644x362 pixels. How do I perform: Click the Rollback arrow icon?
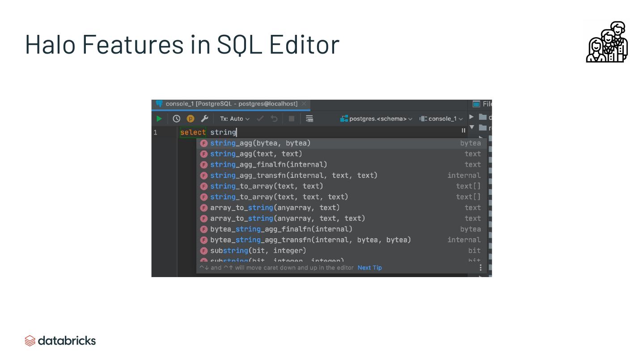[x=274, y=118]
